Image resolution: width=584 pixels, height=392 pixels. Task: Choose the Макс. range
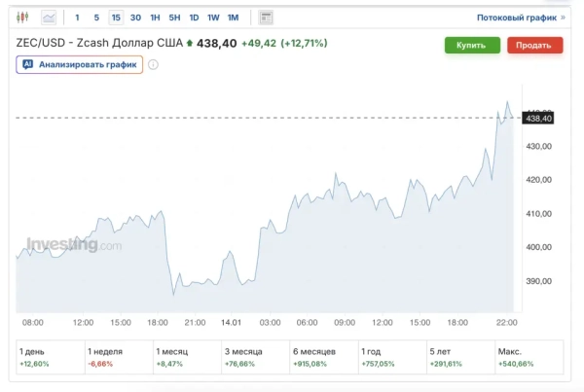click(x=528, y=356)
